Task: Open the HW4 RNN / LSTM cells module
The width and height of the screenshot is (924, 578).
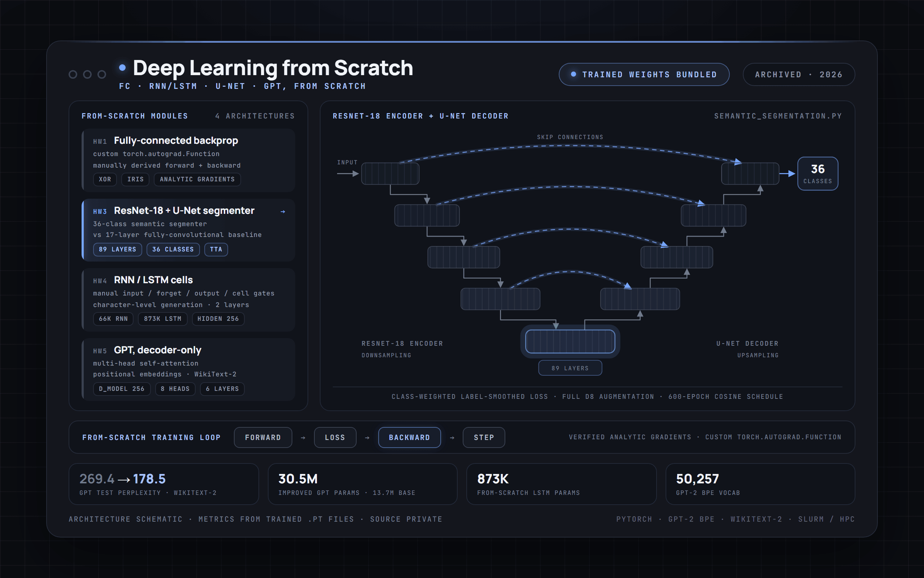Action: click(188, 300)
